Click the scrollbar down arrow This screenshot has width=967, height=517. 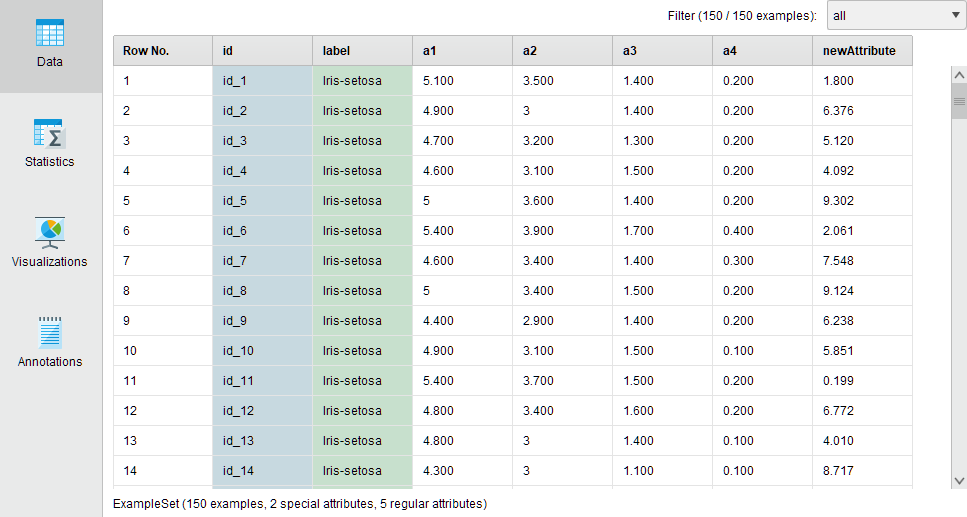pos(959,480)
